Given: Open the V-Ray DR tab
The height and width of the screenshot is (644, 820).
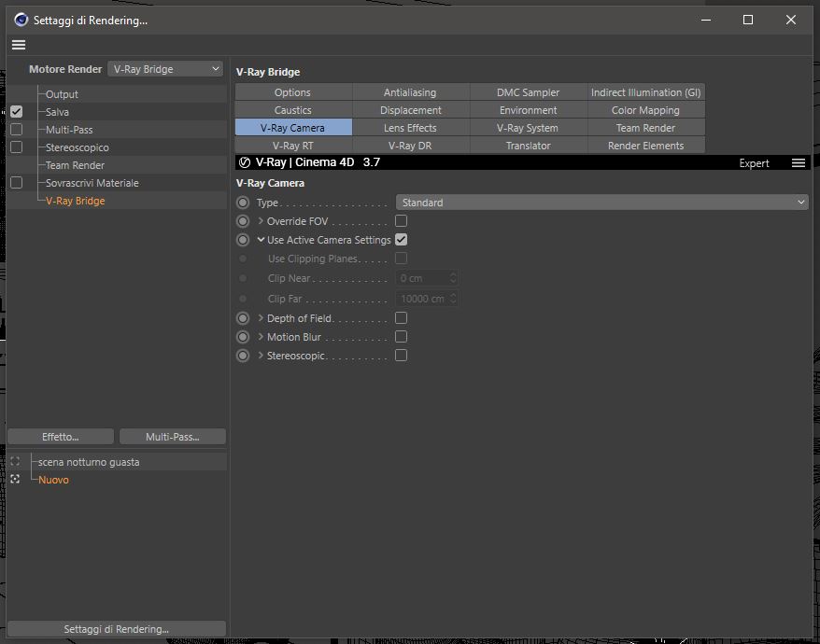Looking at the screenshot, I should coord(411,146).
